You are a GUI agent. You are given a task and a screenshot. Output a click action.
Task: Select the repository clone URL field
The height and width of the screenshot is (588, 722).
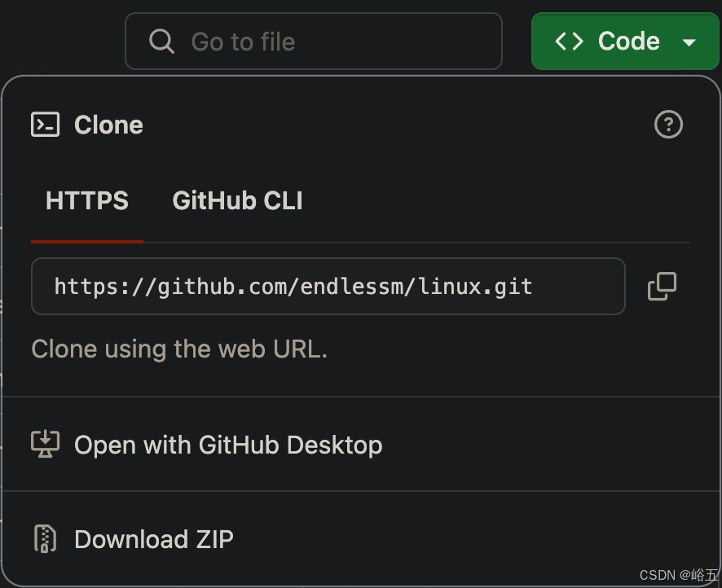pos(328,287)
